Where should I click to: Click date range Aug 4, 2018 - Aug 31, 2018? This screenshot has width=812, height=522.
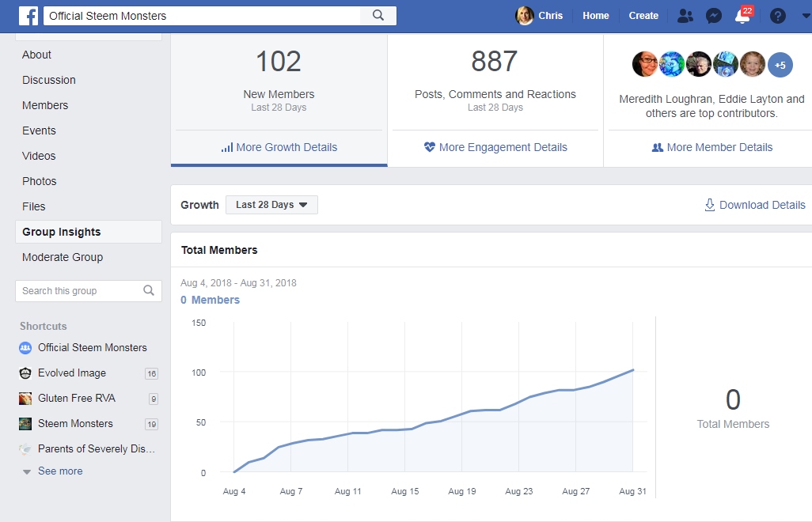click(238, 283)
